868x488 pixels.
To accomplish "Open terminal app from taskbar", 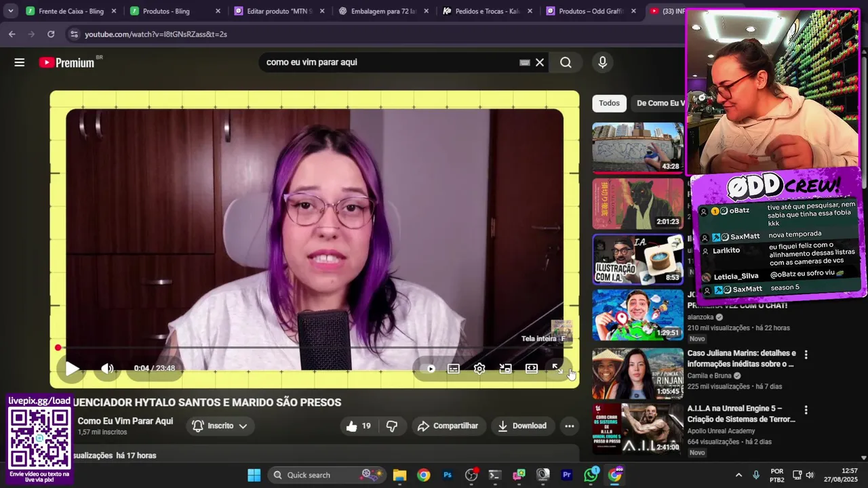I will [x=495, y=475].
